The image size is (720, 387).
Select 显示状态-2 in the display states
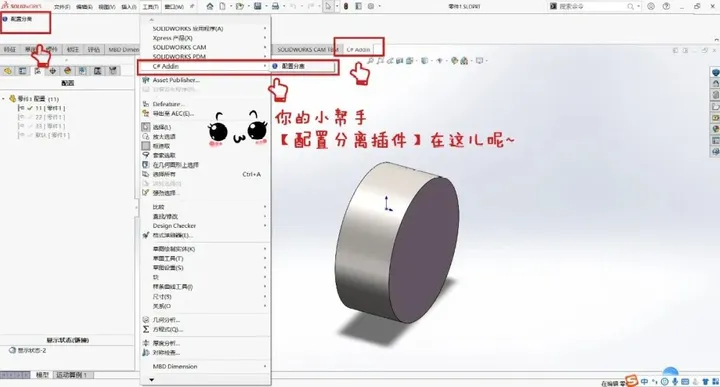tap(28, 350)
